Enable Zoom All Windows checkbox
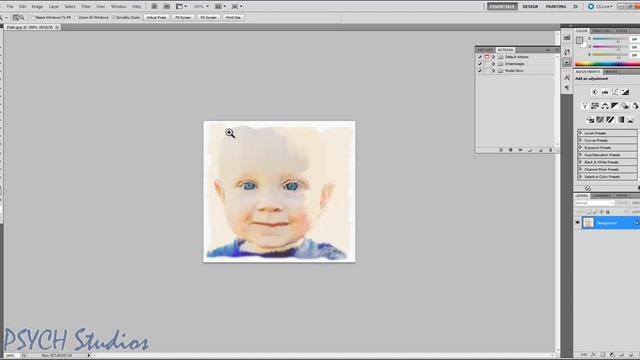The image size is (640, 360). [x=76, y=18]
